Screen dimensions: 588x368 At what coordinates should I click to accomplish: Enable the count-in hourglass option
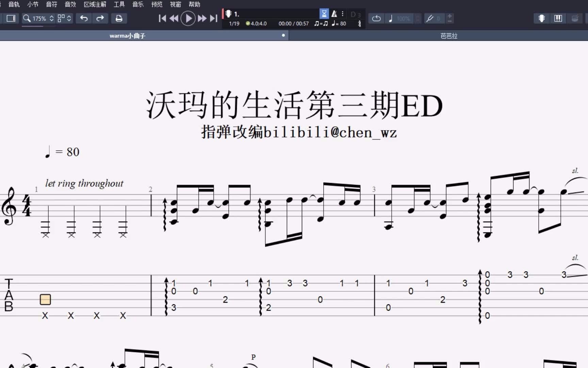[324, 14]
